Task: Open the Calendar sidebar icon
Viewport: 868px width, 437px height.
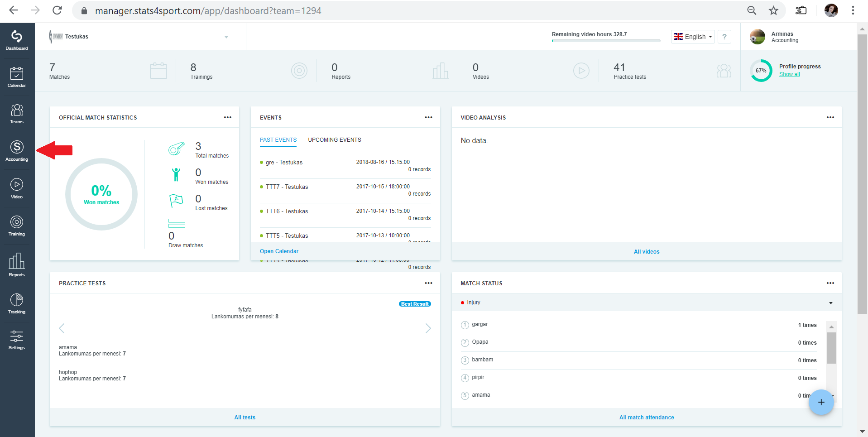Action: point(17,77)
